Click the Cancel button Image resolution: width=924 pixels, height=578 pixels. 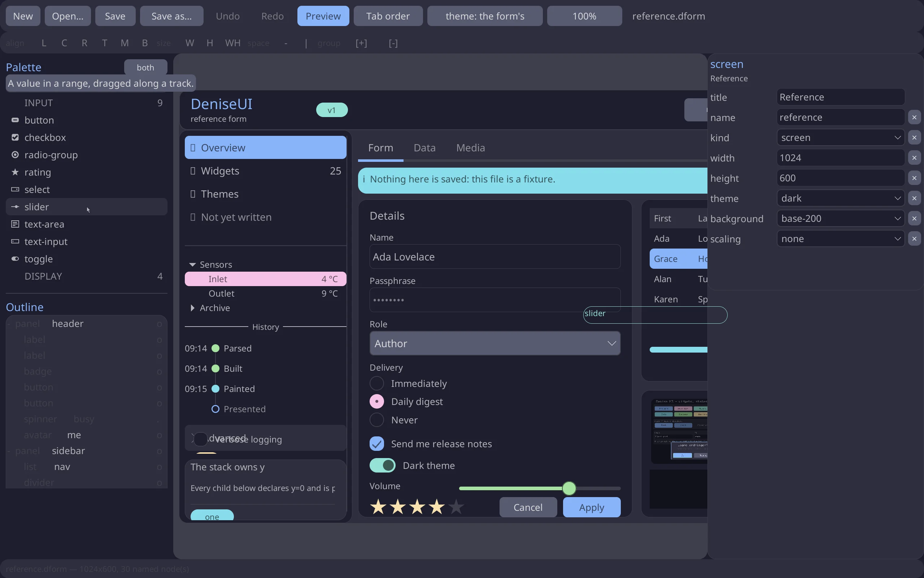click(x=528, y=507)
